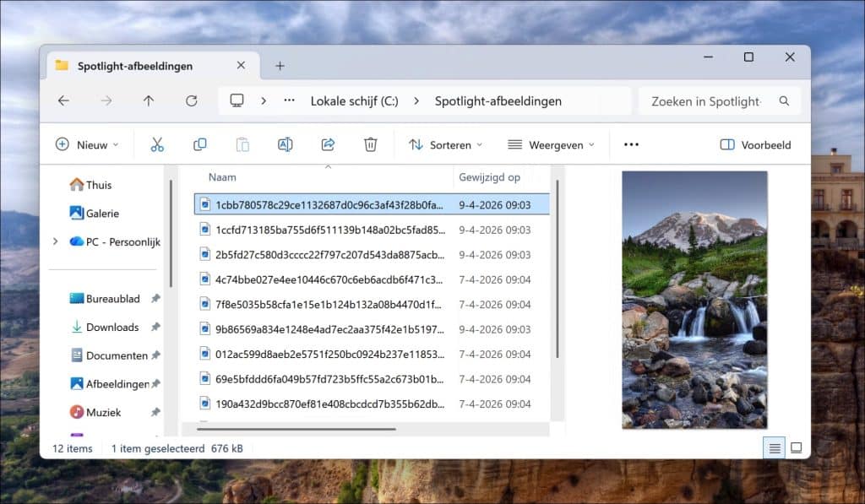
Task: Open a new item with the Nieuw button
Action: pyautogui.click(x=87, y=144)
